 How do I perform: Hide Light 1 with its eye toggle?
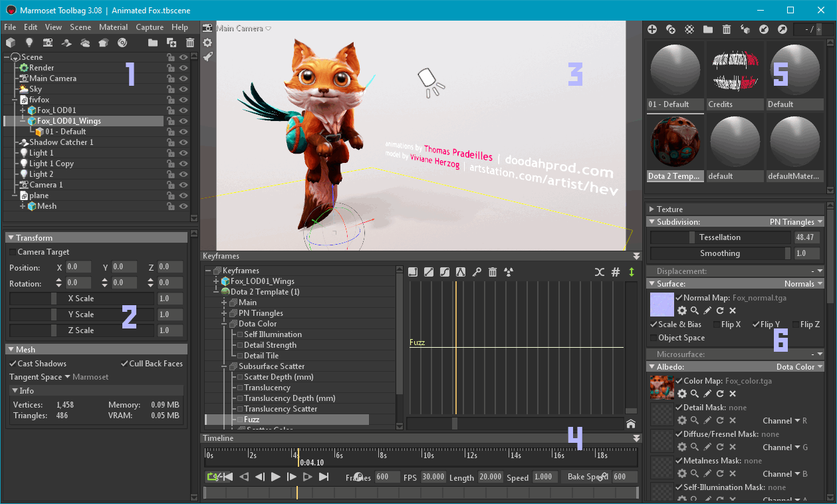[x=183, y=152]
